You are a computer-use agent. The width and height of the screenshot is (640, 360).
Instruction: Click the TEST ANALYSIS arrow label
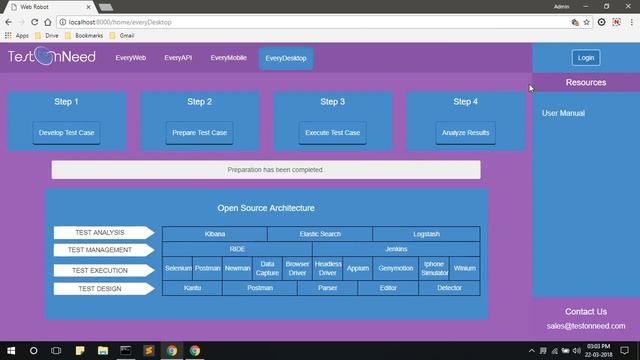pos(104,232)
